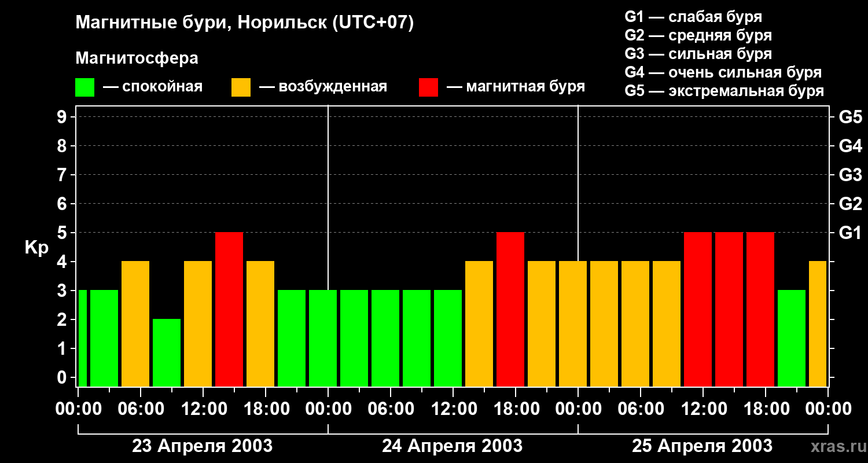Click the Kp axis value 7
The image size is (868, 463).
63,175
